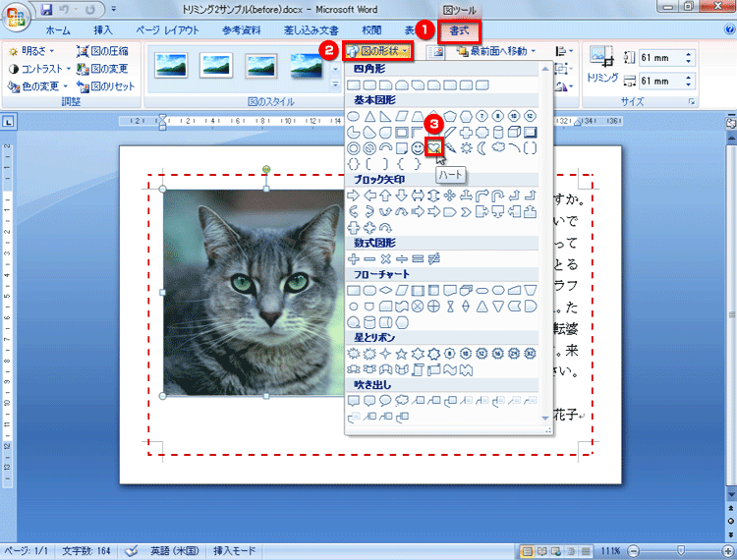Open the References (参考資料) tab
The height and width of the screenshot is (560, 737).
241,30
